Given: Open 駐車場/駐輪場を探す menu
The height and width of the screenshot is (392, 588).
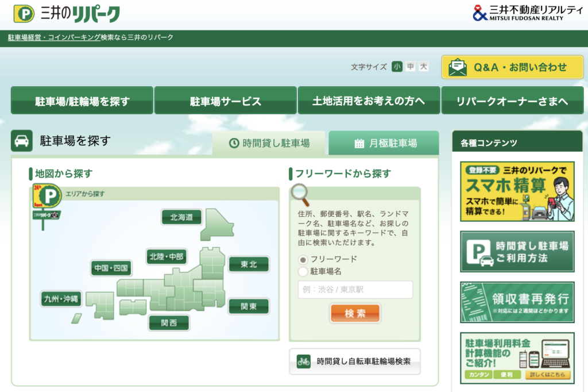Looking at the screenshot, I should click(x=82, y=101).
